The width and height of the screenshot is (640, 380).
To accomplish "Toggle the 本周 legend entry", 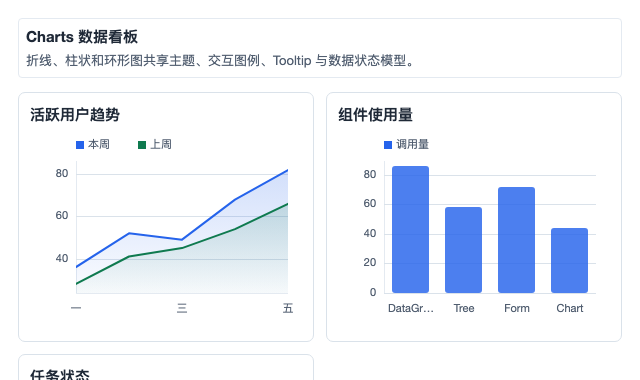I will [93, 144].
